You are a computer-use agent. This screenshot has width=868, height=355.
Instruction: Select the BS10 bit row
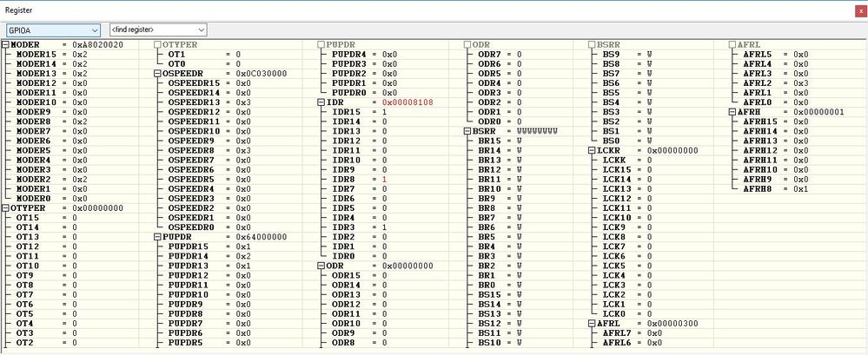tap(500, 343)
